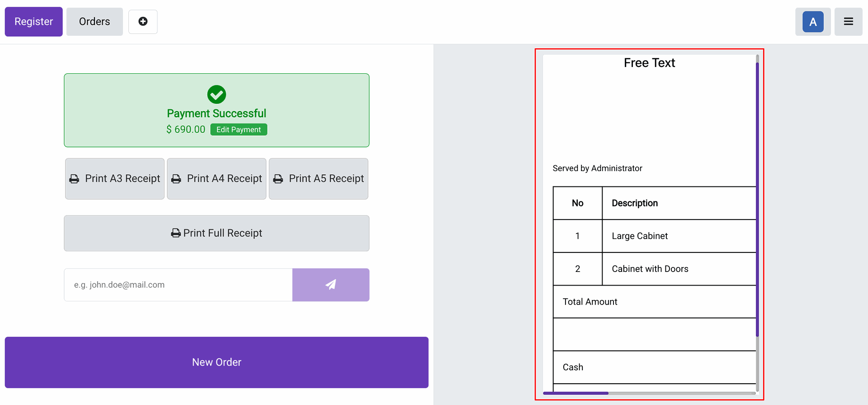Image resolution: width=868 pixels, height=405 pixels.
Task: Select Large Cabinet row in receipt
Action: [655, 236]
